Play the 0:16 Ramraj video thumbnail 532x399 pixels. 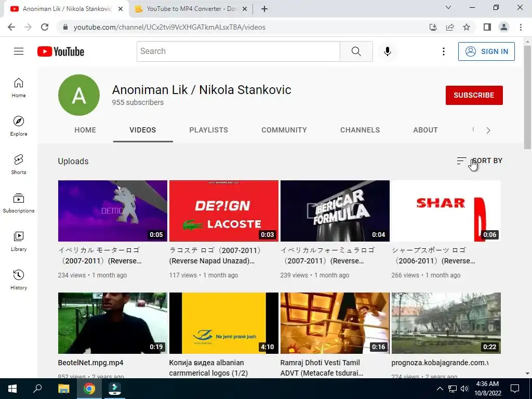pyautogui.click(x=335, y=323)
